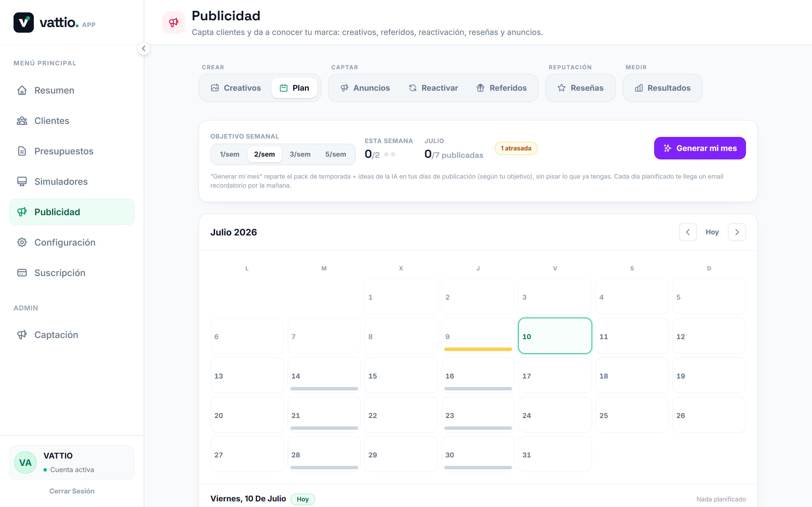Viewport: 812px width, 507px height.
Task: Collapse the sidebar with the chevron
Action: tap(144, 49)
